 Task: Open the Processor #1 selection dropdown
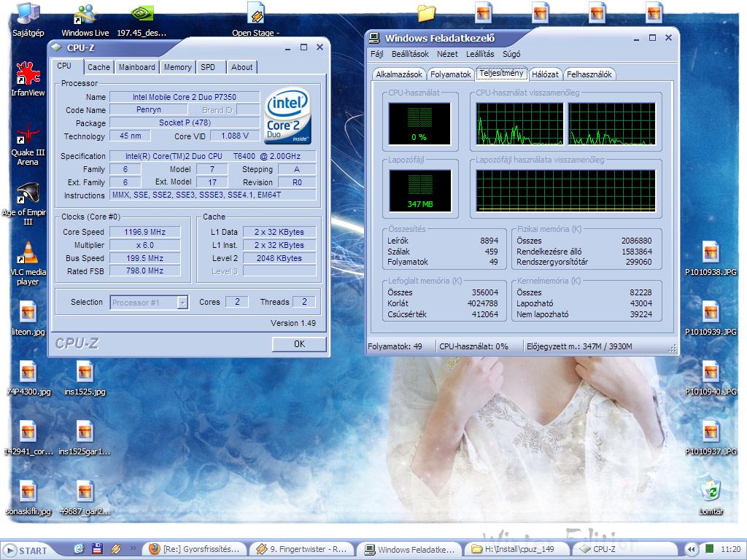149,303
